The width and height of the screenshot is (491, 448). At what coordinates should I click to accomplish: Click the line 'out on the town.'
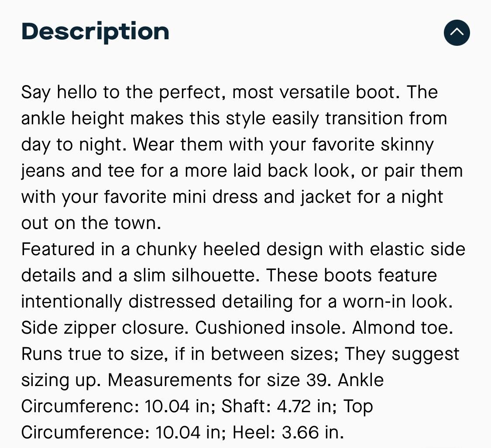(x=91, y=223)
